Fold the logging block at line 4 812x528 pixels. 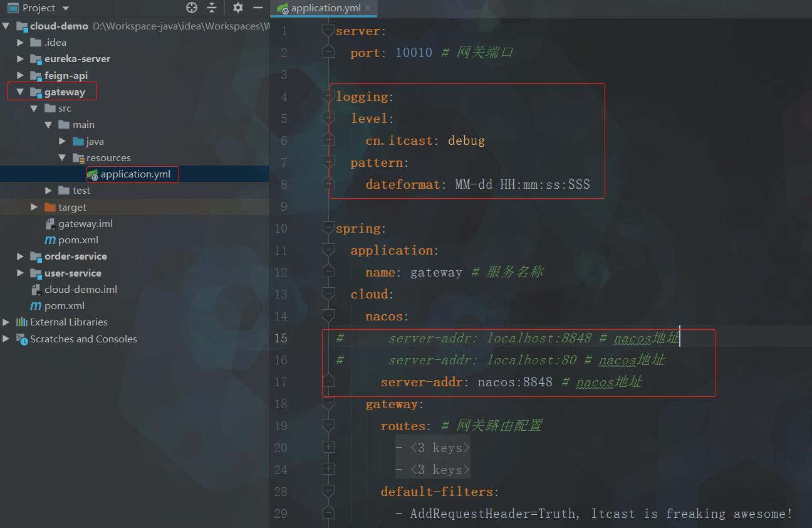pos(328,95)
